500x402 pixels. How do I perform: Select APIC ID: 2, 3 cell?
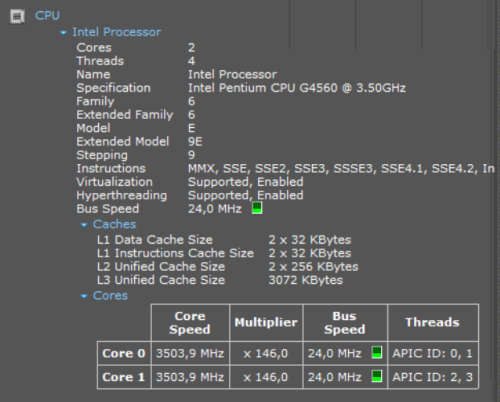pos(433,377)
